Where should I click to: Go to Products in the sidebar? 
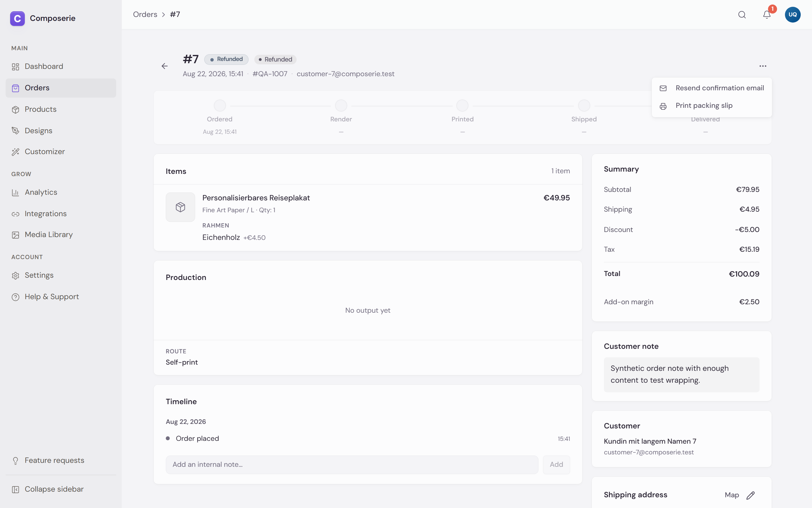tap(61, 109)
